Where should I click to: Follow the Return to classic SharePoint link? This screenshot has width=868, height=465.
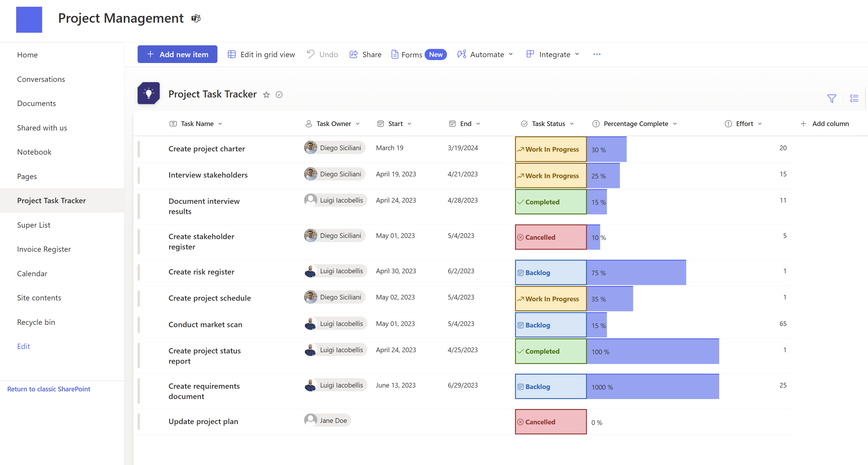pos(49,389)
